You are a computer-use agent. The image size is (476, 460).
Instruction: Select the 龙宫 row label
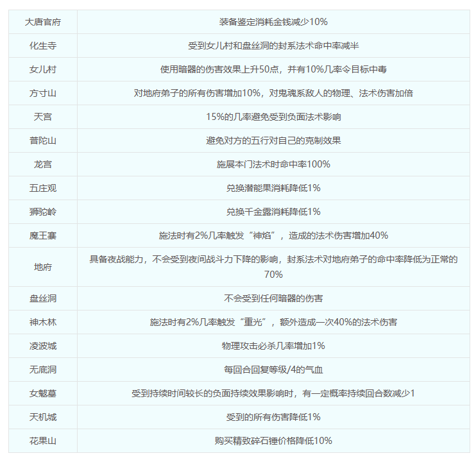tap(43, 164)
